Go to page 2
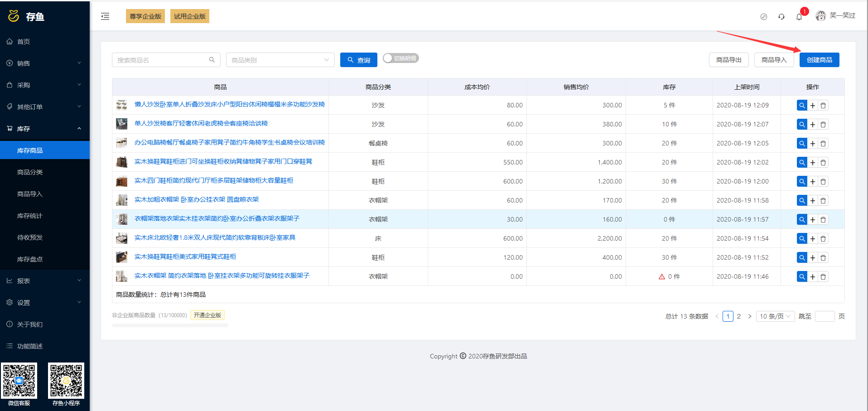The width and height of the screenshot is (868, 411). pyautogui.click(x=739, y=316)
